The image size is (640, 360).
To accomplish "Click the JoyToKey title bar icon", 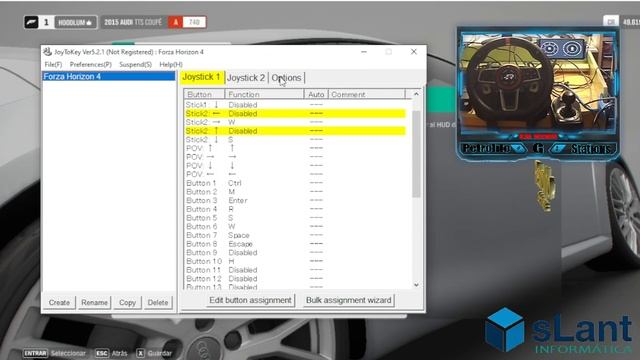I will (x=47, y=52).
